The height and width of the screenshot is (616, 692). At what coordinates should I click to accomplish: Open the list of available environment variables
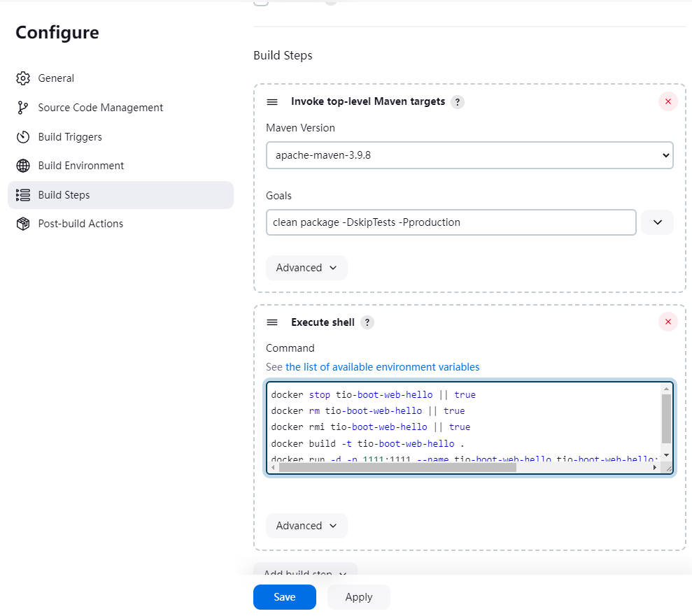click(382, 367)
